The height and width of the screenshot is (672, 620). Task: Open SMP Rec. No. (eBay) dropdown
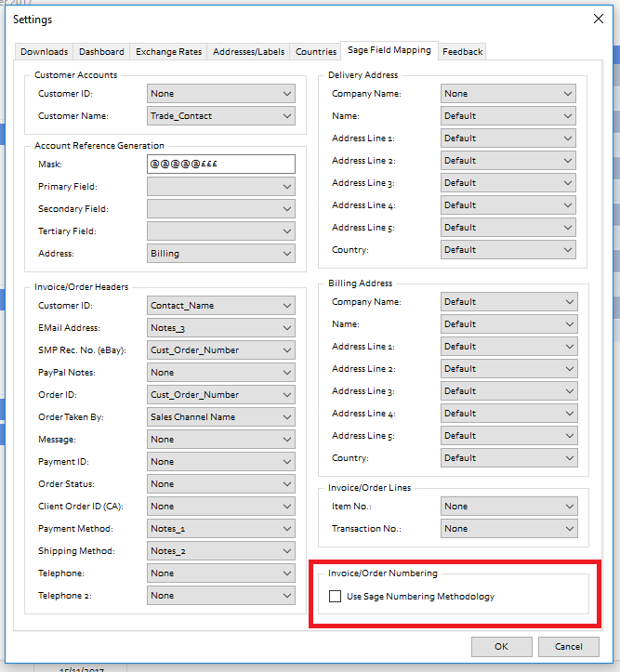(221, 349)
